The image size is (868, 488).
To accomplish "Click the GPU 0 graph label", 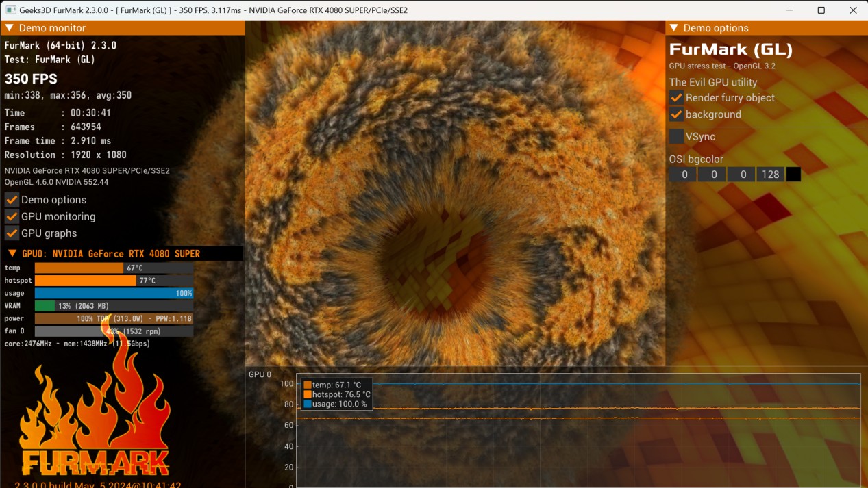I will [x=260, y=374].
